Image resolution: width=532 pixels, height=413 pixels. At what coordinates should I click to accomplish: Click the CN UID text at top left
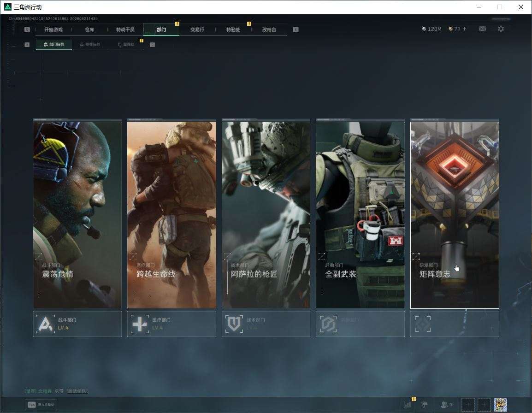53,18
